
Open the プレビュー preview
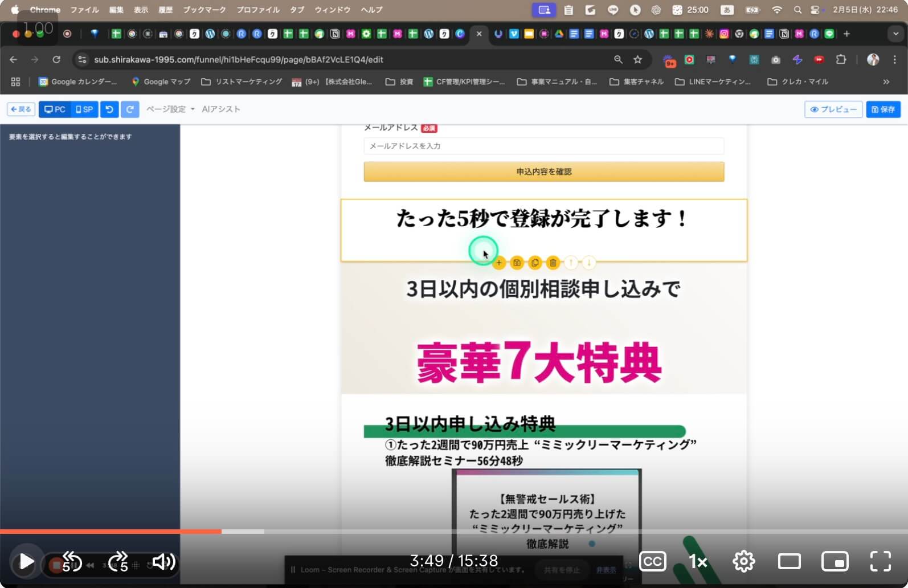(833, 109)
